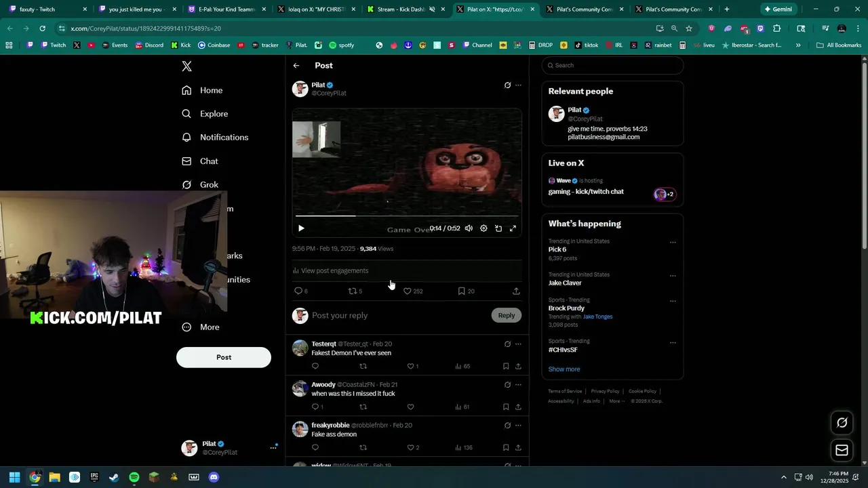Open View post engagements
The height and width of the screenshot is (488, 868).
coord(330,270)
